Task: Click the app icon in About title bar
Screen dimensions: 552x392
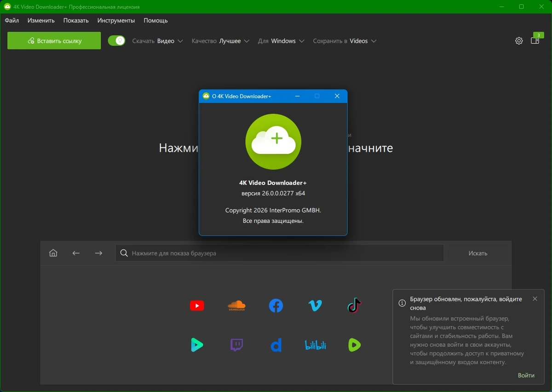Action: [x=206, y=96]
